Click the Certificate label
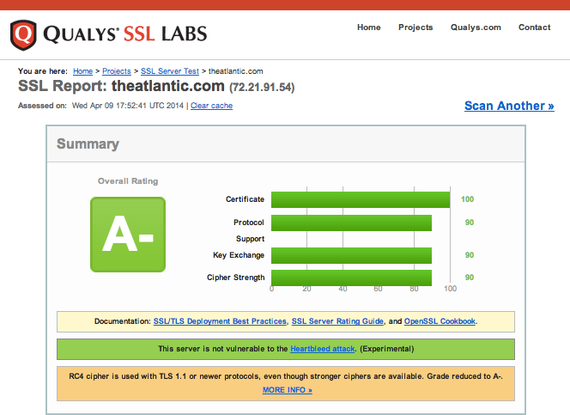570x415 pixels. click(x=245, y=199)
